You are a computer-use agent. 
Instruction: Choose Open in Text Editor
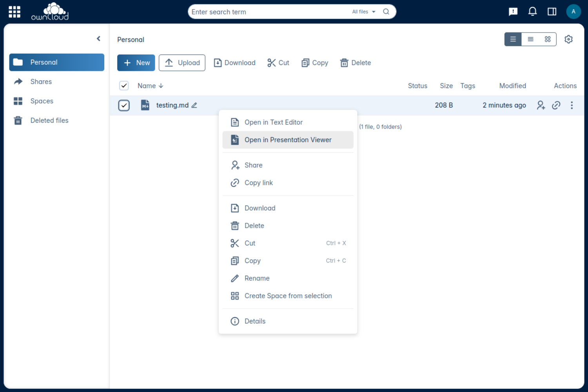(288, 122)
